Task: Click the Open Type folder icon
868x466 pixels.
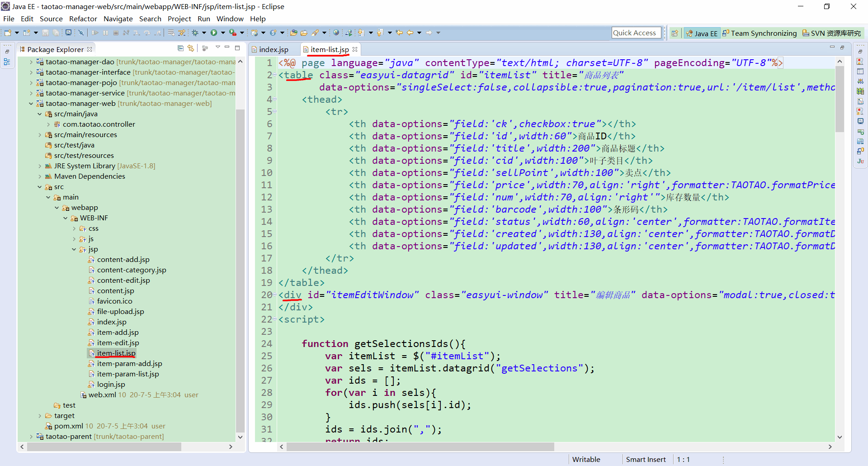Action: 294,33
